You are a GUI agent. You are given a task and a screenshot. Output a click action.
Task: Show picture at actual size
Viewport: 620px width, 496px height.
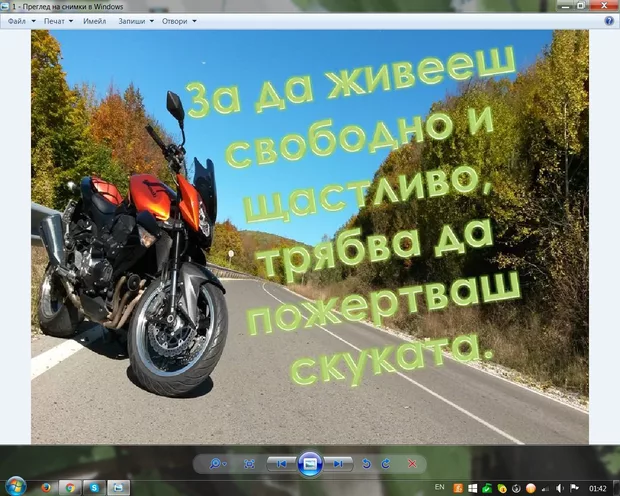[x=249, y=464]
